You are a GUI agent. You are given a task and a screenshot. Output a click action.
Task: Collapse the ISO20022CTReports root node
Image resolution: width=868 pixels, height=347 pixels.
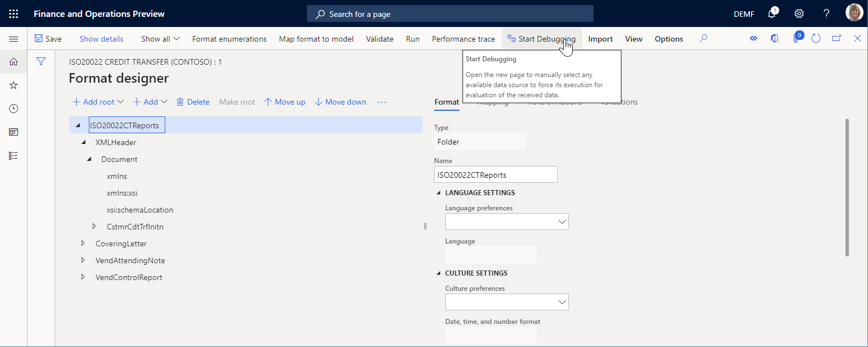[x=78, y=125]
